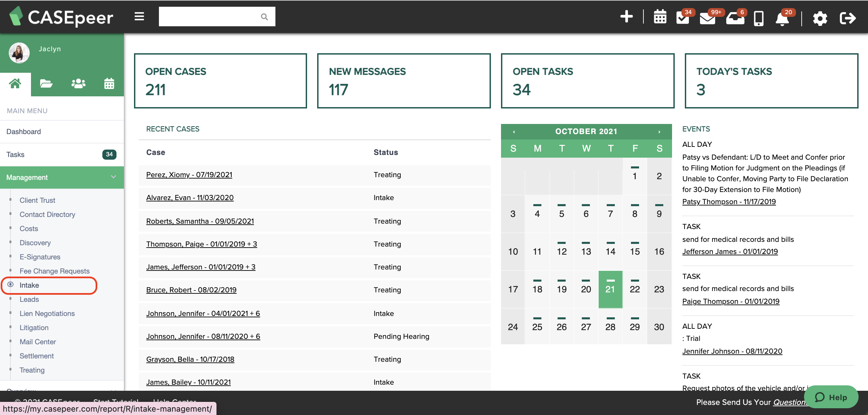Image resolution: width=868 pixels, height=415 pixels.
Task: Click Jaclyn's profile avatar
Action: pos(19,53)
